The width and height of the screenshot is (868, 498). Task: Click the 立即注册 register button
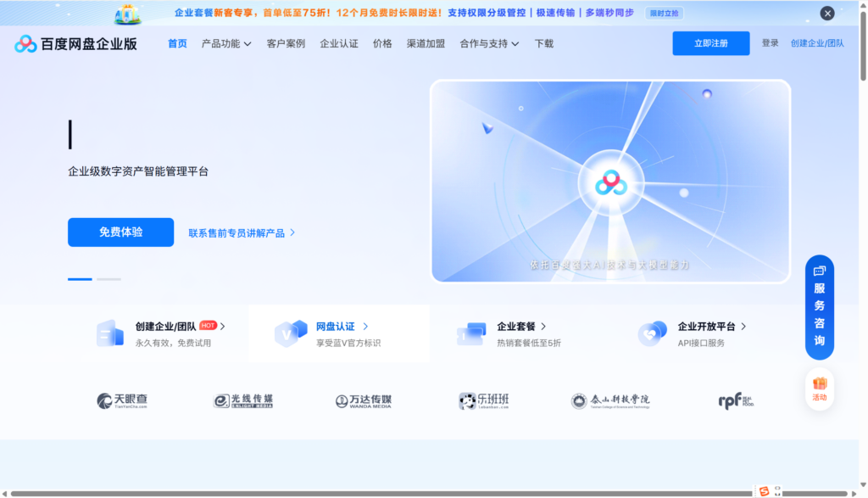pyautogui.click(x=710, y=42)
